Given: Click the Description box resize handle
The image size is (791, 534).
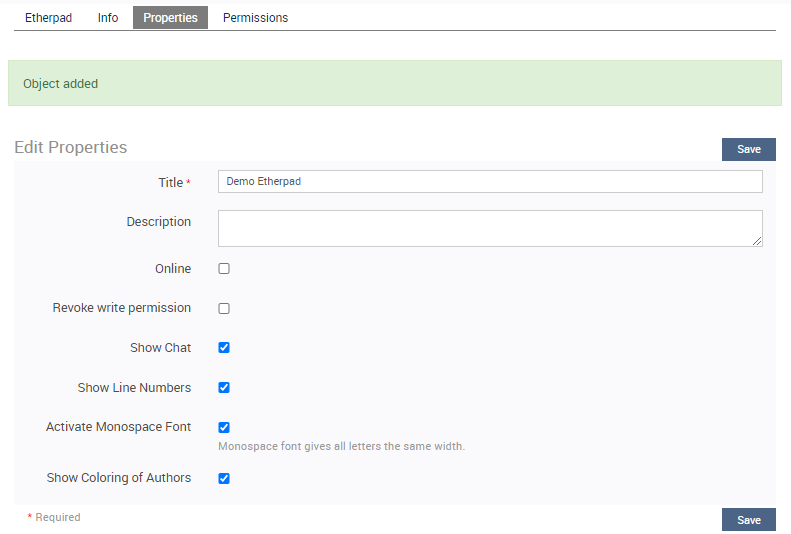Looking at the screenshot, I should 757,242.
